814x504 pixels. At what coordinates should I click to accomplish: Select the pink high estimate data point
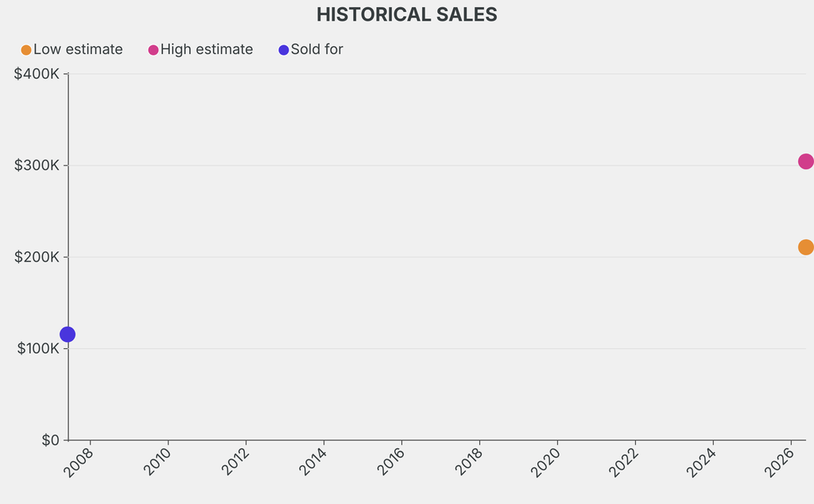tap(805, 161)
